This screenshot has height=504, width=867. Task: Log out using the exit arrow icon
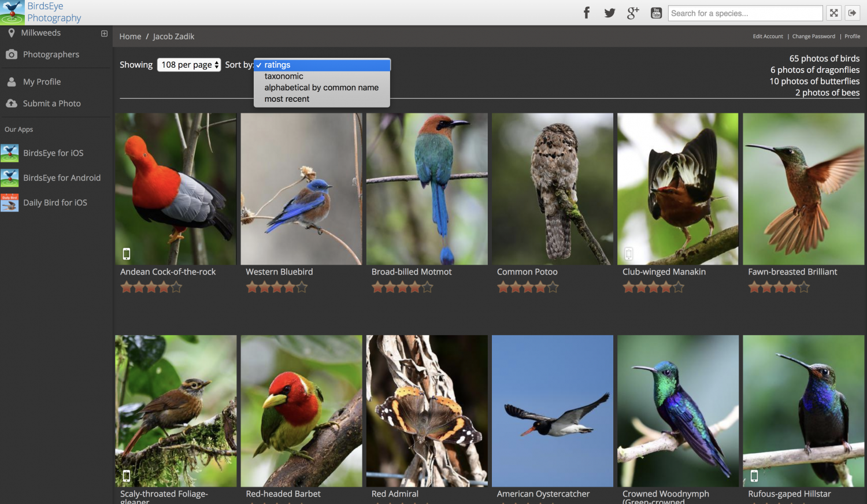tap(853, 12)
